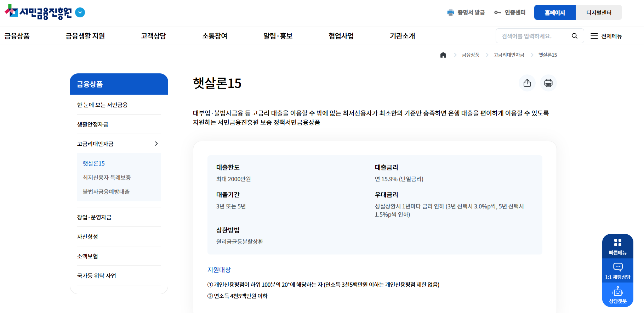The height and width of the screenshot is (313, 644).
Task: Click the 대출금리 heading
Action: pos(387,167)
